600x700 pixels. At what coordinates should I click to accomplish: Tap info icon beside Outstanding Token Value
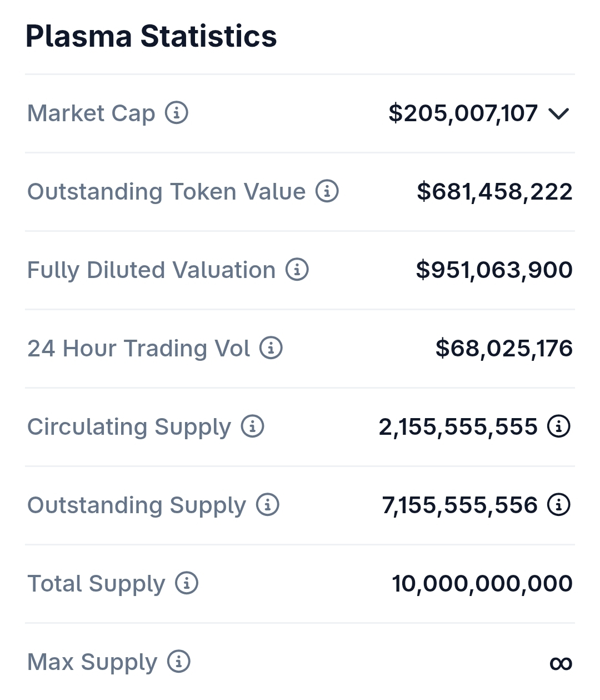click(x=327, y=191)
